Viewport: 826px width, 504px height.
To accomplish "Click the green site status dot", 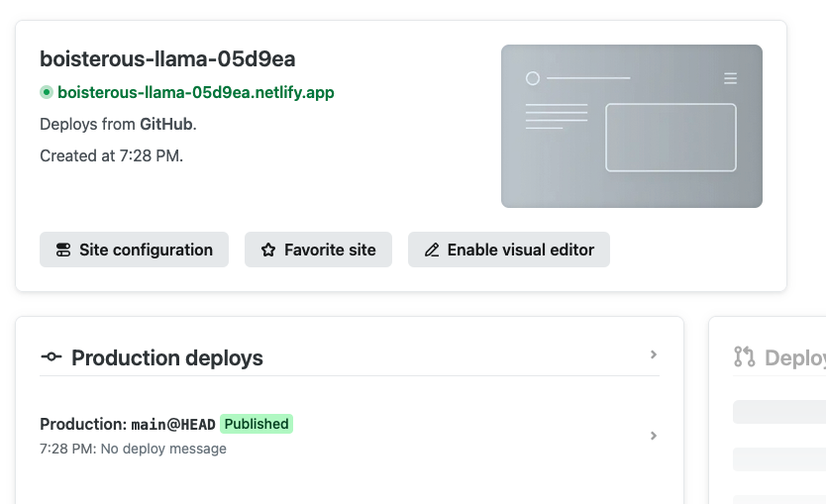I will coord(46,93).
